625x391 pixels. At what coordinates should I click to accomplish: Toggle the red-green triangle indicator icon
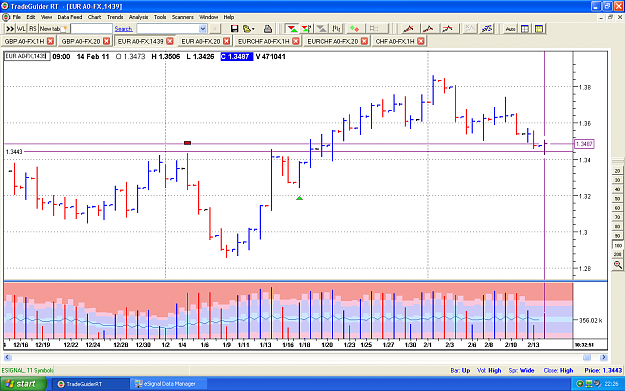(x=292, y=29)
